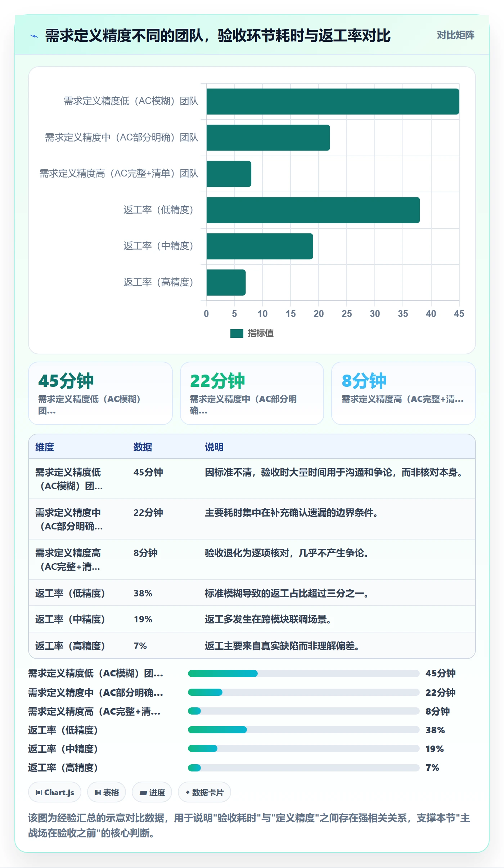The image size is (504, 868).
Task: Click the x-axis tick label 20
Action: [x=319, y=314]
